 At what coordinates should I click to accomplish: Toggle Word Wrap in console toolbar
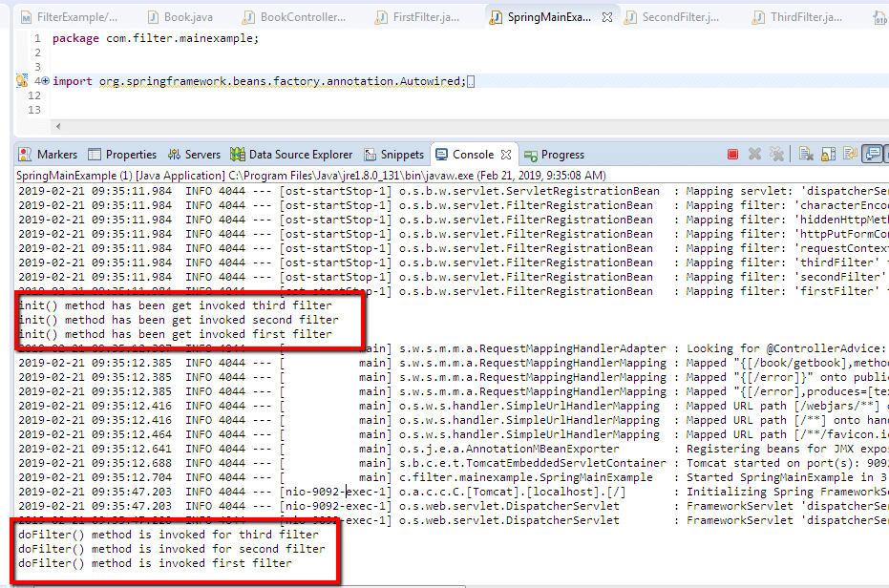pos(848,155)
